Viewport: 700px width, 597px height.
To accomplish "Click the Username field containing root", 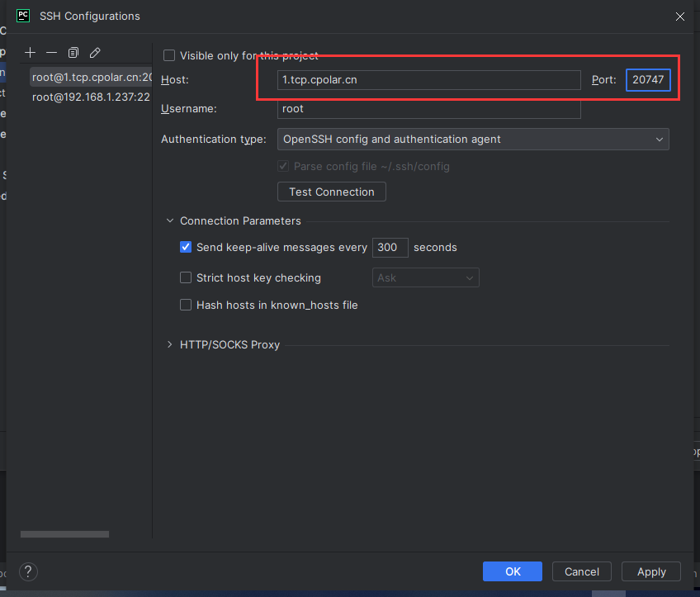I will [429, 109].
